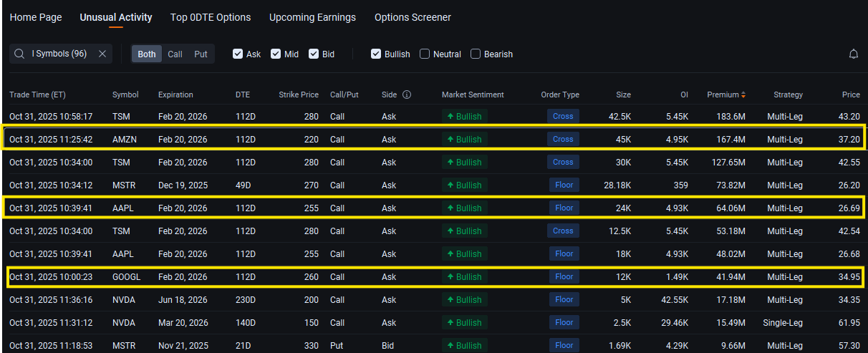Click the 61.95 price value
The height and width of the screenshot is (353, 868).
pos(849,323)
